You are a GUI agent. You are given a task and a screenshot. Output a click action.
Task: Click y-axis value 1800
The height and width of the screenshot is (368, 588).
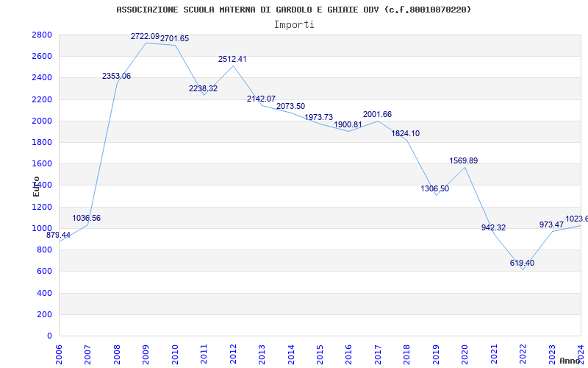click(x=42, y=142)
